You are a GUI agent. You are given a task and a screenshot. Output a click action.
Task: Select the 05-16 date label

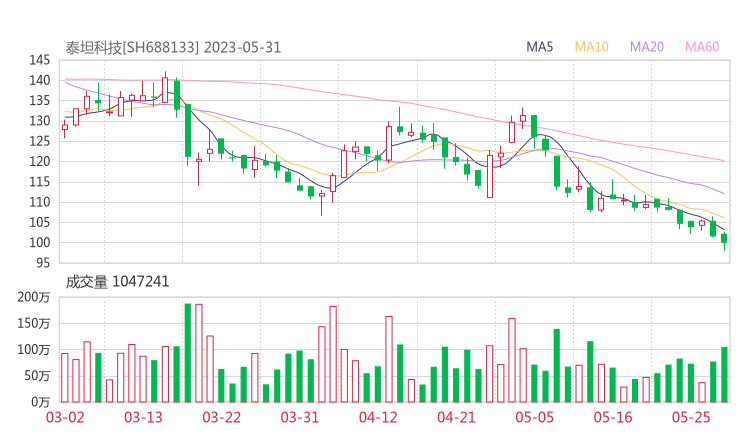click(613, 417)
